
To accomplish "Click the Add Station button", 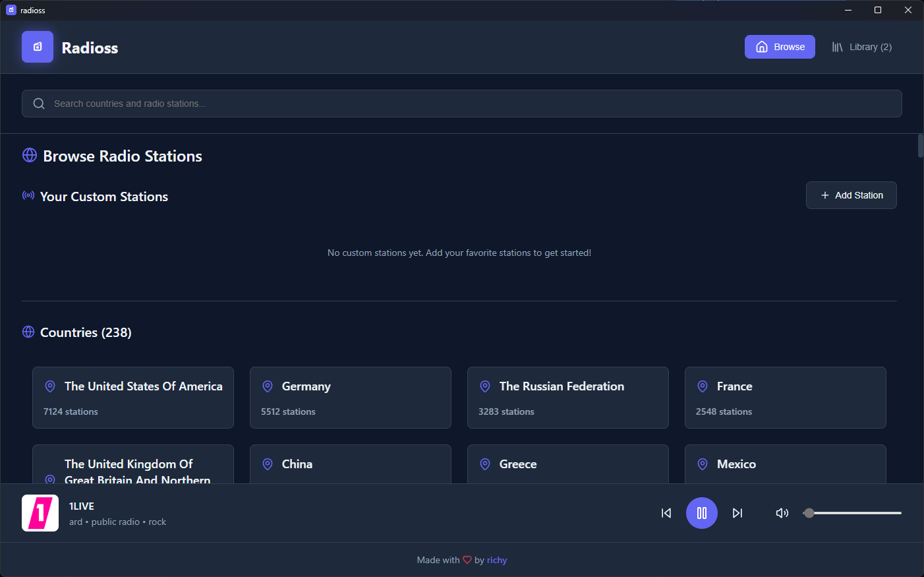I will [x=851, y=195].
